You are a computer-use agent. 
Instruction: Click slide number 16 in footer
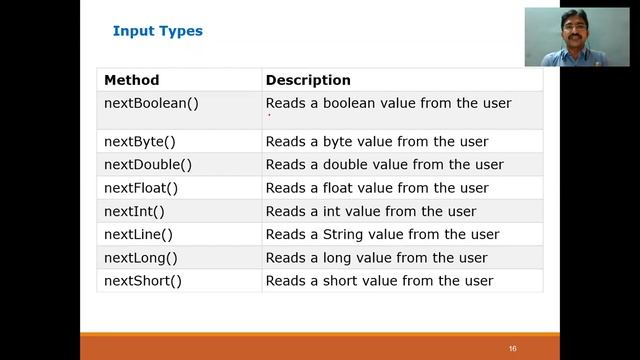(x=513, y=349)
